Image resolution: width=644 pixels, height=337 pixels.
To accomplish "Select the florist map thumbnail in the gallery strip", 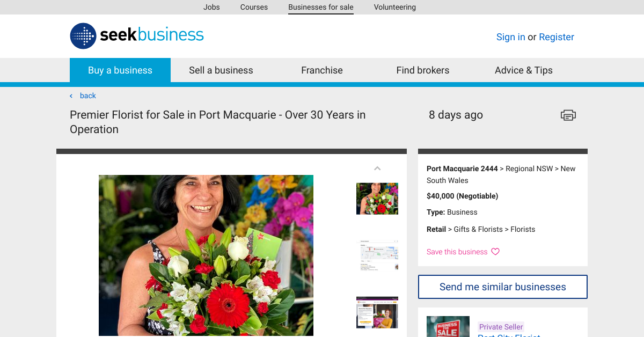I will point(377,255).
